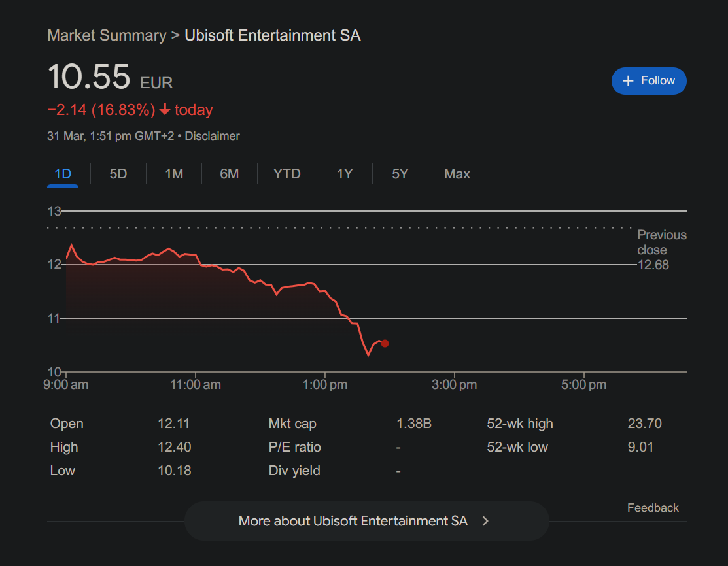Open the 6M chart range

coord(230,174)
